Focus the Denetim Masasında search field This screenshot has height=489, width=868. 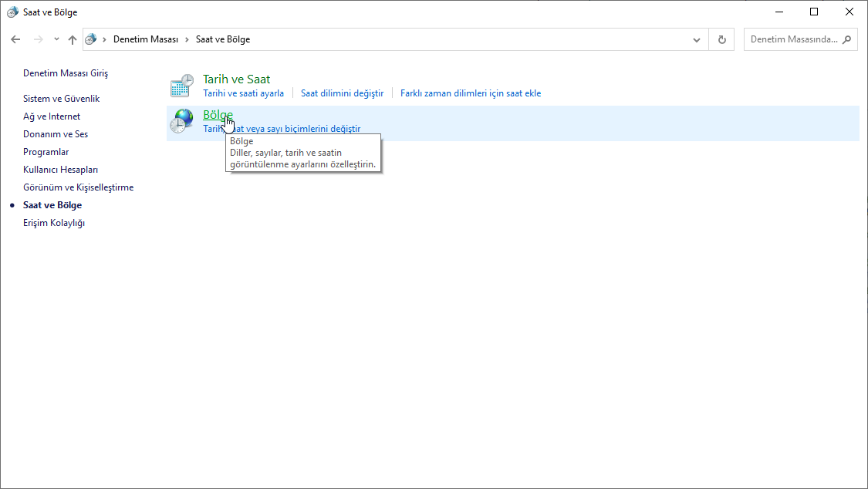click(793, 39)
